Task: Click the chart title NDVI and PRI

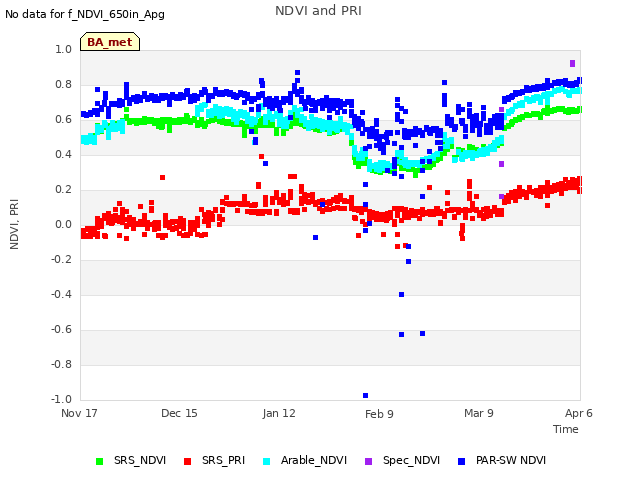Action: click(x=318, y=10)
